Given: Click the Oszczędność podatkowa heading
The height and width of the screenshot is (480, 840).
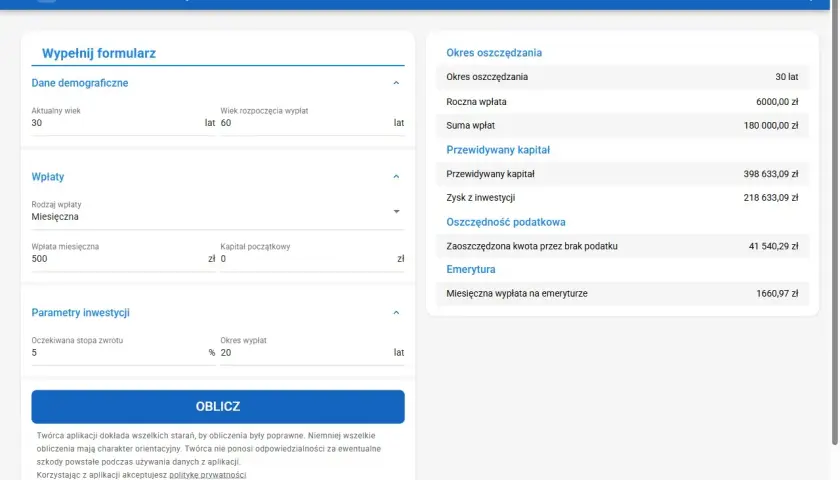Looking at the screenshot, I should pyautogui.click(x=506, y=222).
